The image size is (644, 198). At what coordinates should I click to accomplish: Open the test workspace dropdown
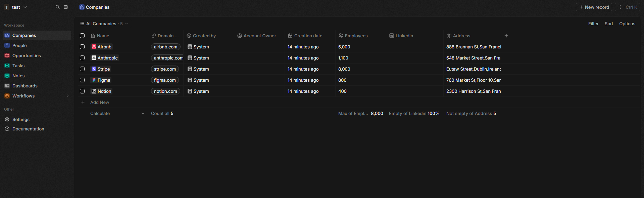tap(15, 7)
